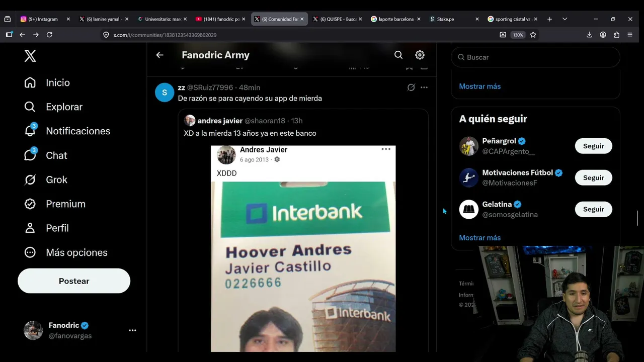Click andres javier's small avatar

[190, 121]
